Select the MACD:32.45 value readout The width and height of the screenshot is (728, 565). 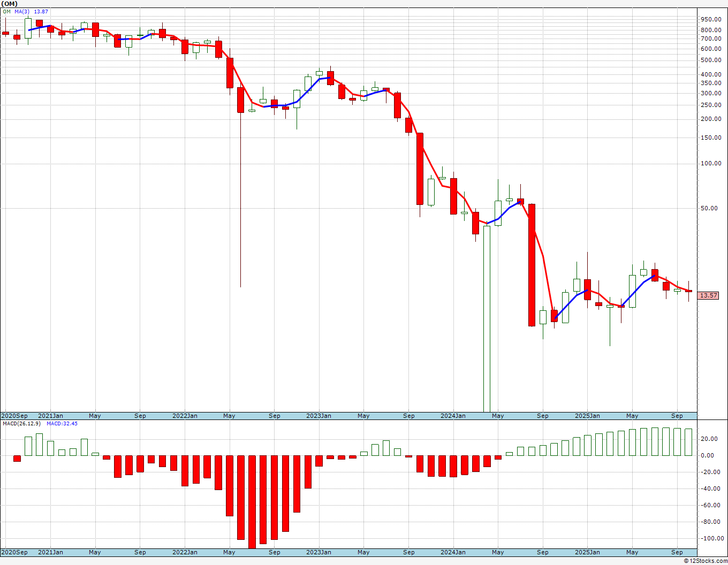pos(62,423)
